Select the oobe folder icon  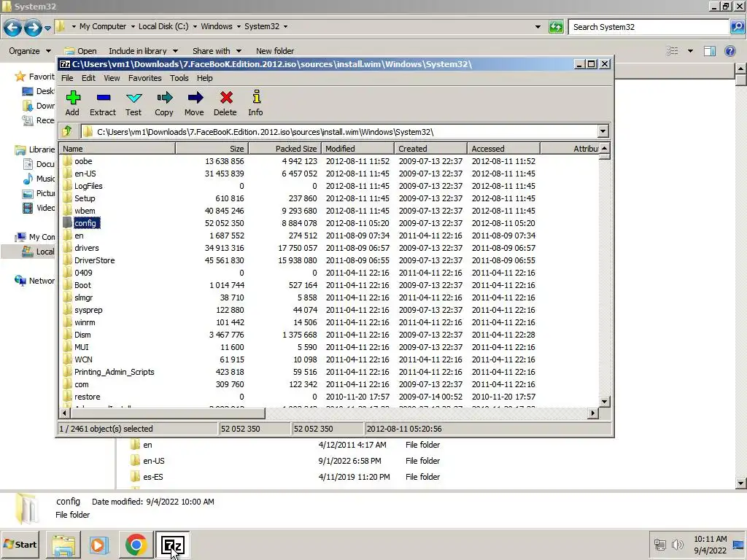(x=67, y=161)
